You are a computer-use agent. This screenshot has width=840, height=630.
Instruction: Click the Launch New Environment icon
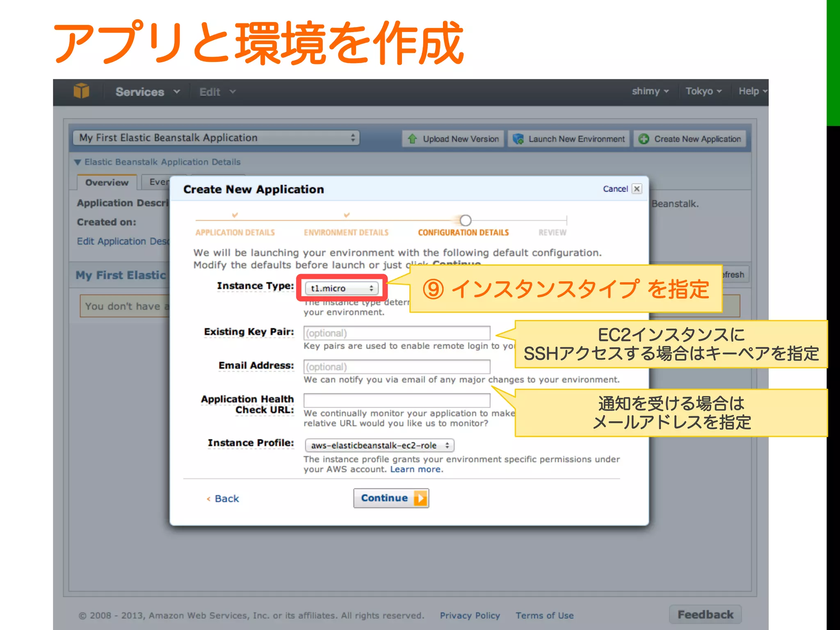(518, 139)
